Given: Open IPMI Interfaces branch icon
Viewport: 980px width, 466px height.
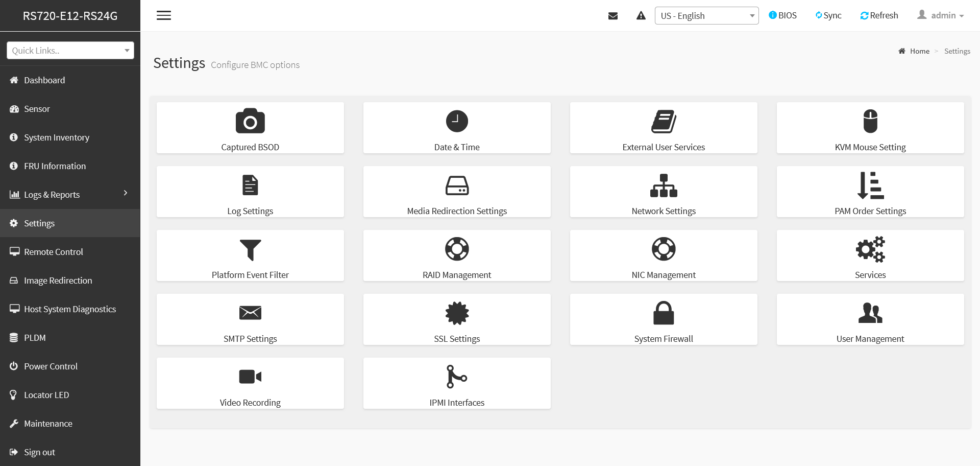Looking at the screenshot, I should coord(457,377).
